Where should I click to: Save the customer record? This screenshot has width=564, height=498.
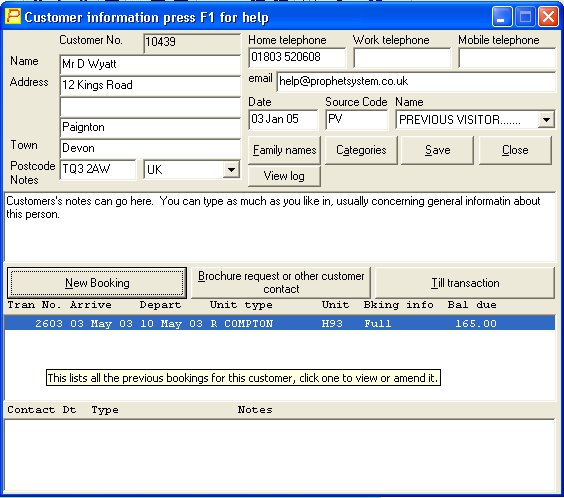point(437,150)
